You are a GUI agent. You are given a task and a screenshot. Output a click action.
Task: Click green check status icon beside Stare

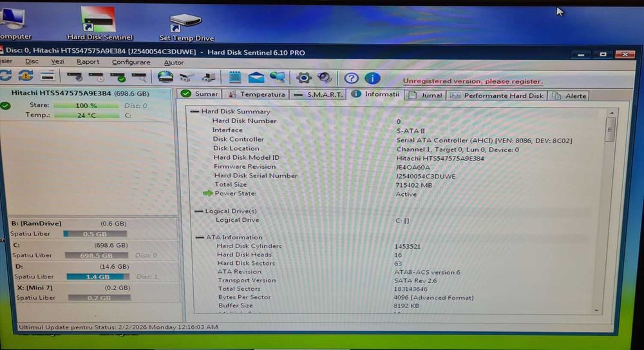[5, 106]
